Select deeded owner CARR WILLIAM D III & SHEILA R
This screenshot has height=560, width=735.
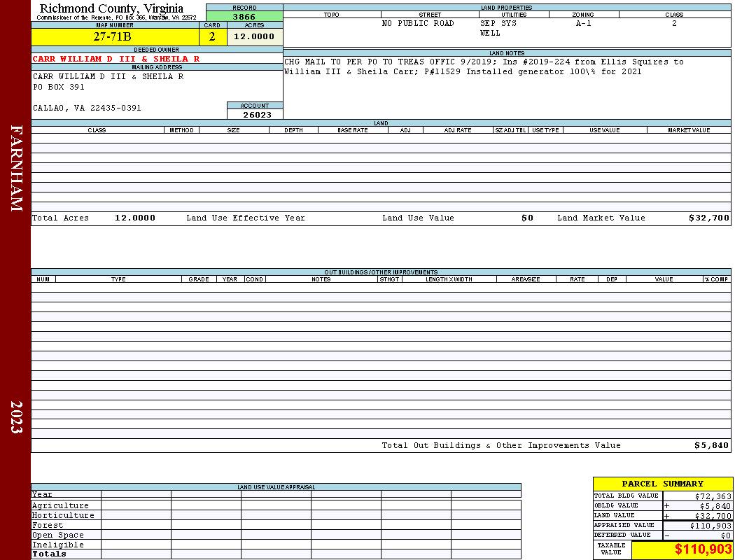click(115, 59)
